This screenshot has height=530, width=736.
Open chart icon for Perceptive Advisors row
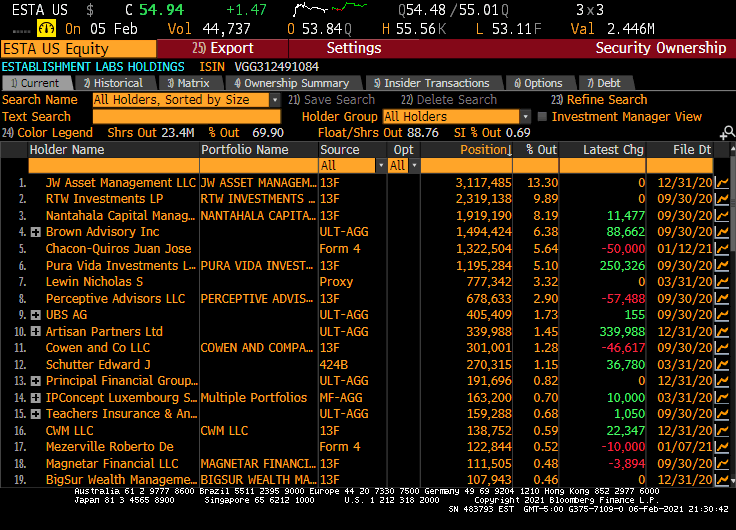[721, 298]
